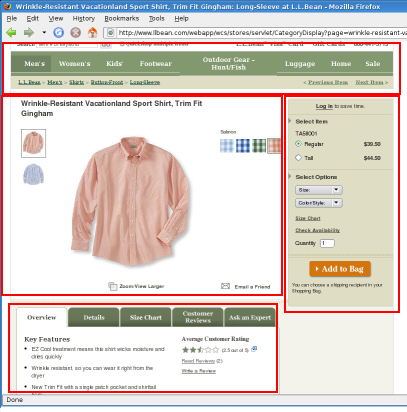
Task: Click the rating info icon after 2.5 out of 5
Action: 254,349
